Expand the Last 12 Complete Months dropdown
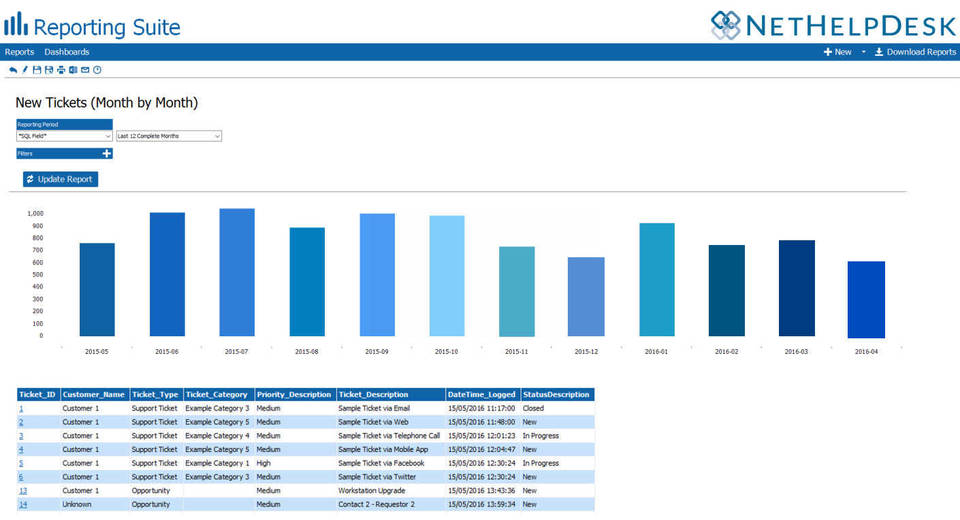Image resolution: width=960 pixels, height=520 pixels. click(x=168, y=136)
